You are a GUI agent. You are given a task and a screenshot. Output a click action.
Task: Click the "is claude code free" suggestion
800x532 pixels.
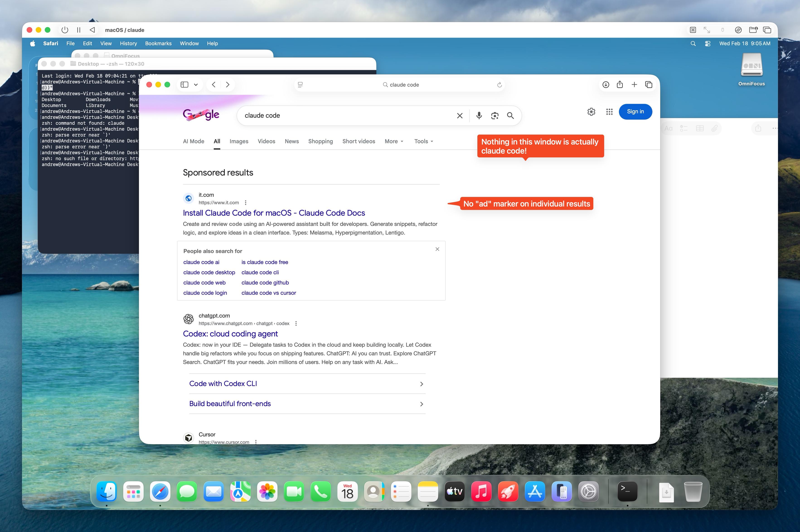point(265,262)
